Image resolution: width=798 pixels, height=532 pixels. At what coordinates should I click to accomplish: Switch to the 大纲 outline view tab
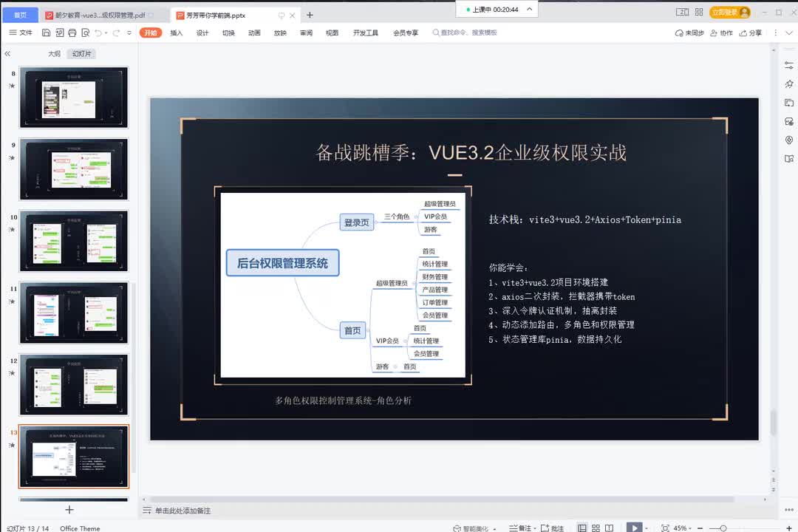(54, 53)
